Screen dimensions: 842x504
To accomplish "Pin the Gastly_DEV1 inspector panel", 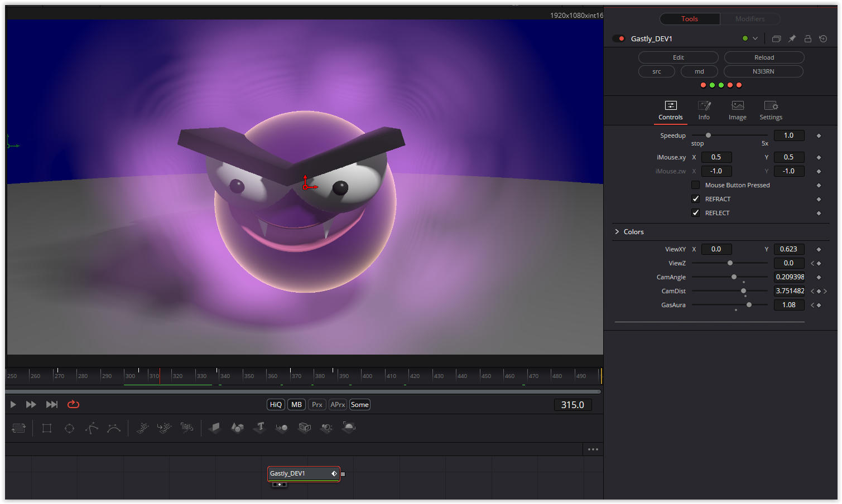I will (x=792, y=38).
